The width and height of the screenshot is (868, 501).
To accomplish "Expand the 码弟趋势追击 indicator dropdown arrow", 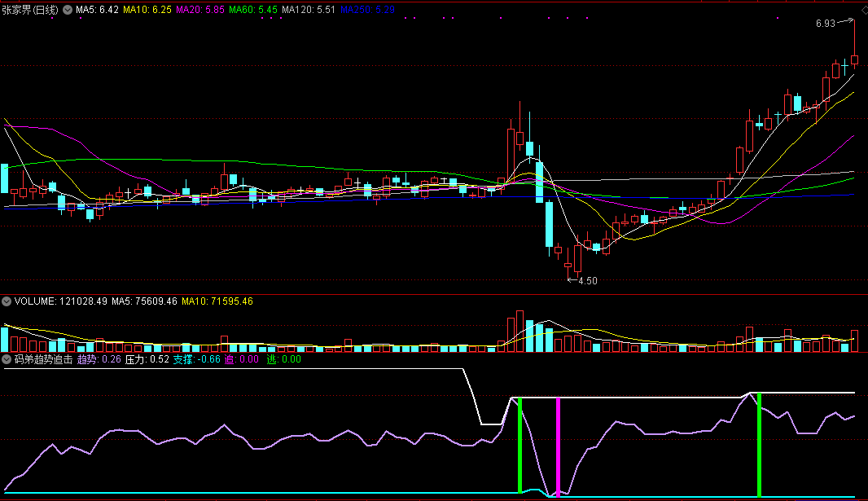I will pyautogui.click(x=7, y=359).
